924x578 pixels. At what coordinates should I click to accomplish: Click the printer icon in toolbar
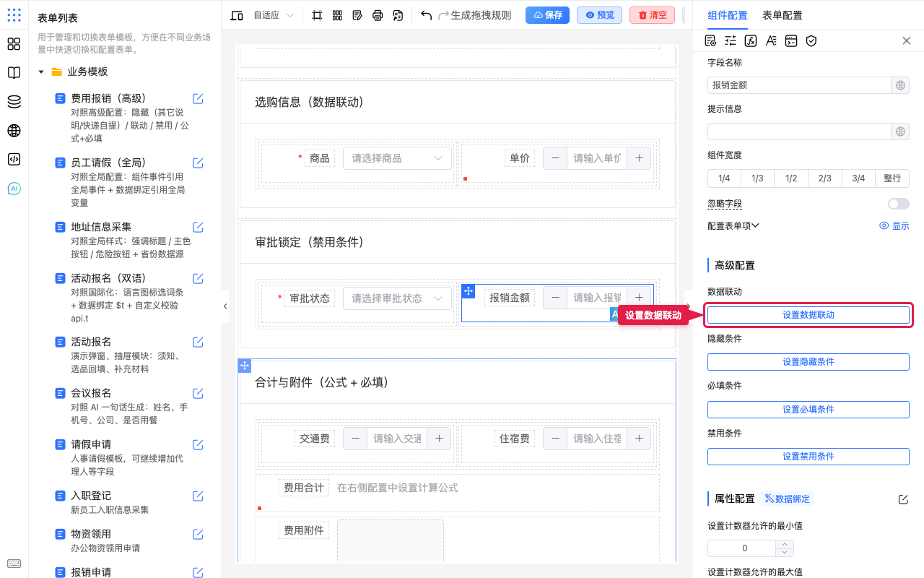[x=378, y=15]
